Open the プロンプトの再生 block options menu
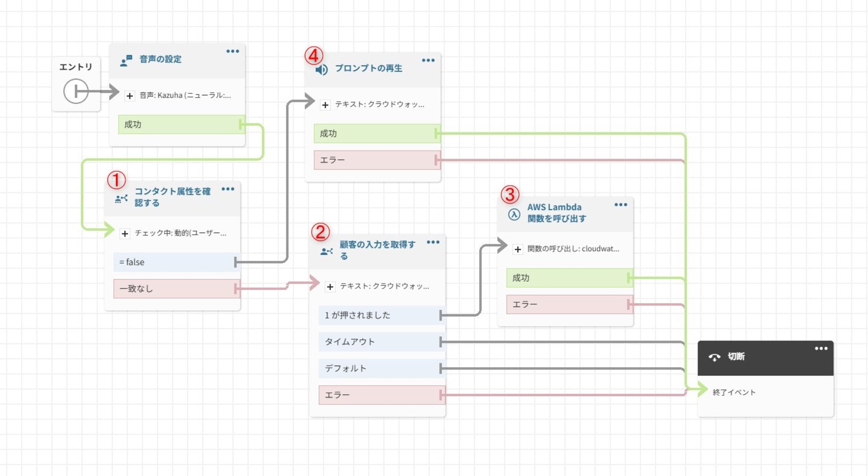868x476 pixels. (428, 60)
